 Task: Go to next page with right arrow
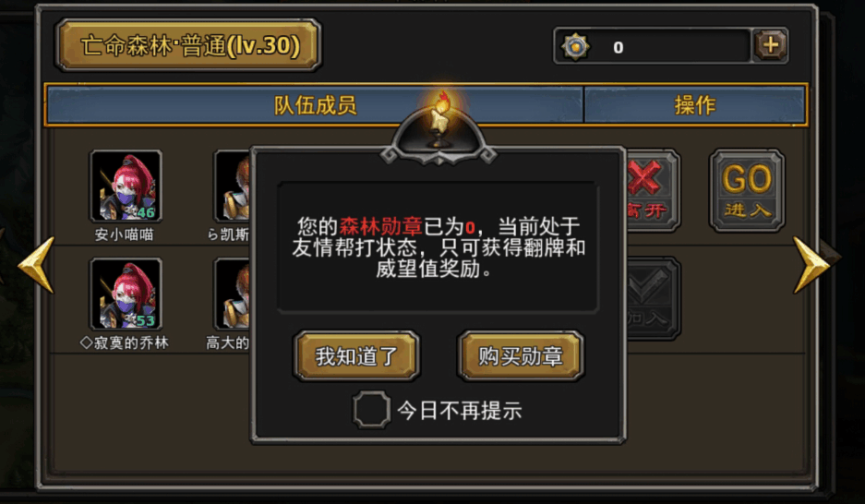pos(811,265)
